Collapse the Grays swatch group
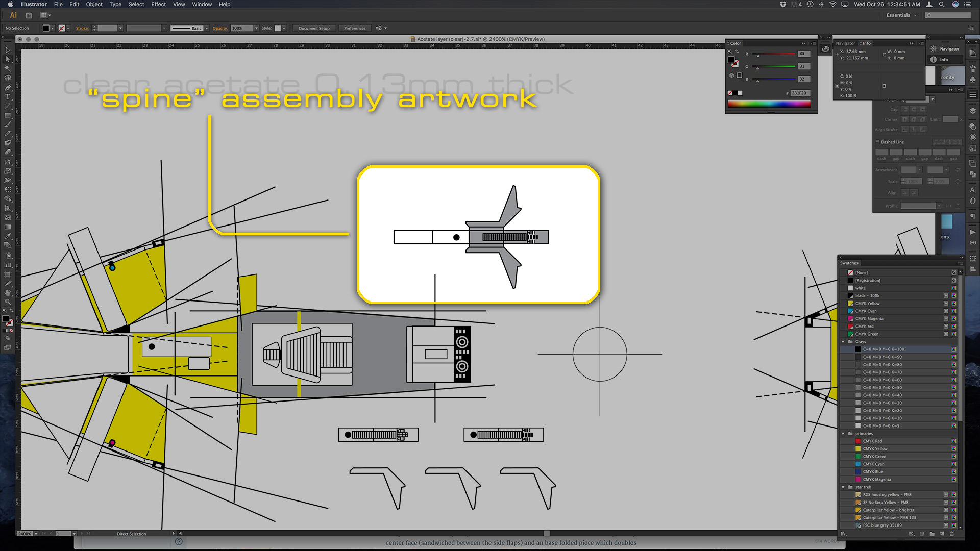Viewport: 980px width, 551px height. point(843,342)
